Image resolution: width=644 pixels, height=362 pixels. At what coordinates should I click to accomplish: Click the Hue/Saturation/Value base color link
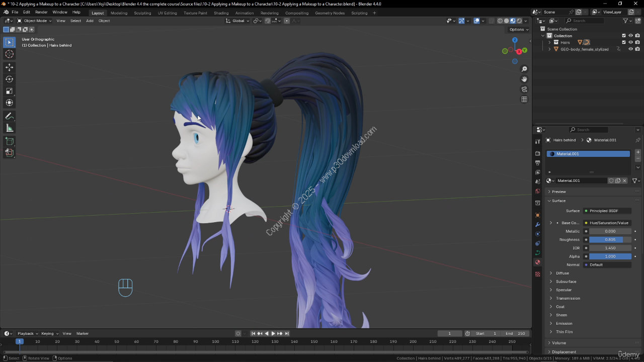607,223
